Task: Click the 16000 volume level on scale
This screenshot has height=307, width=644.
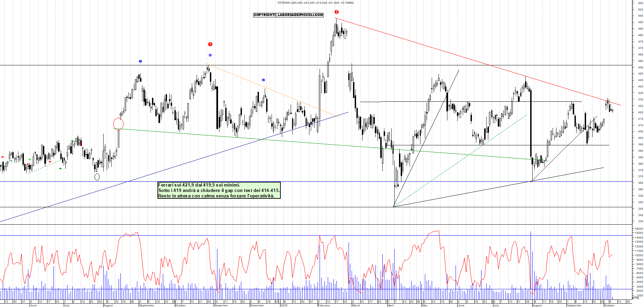Action: [x=639, y=229]
